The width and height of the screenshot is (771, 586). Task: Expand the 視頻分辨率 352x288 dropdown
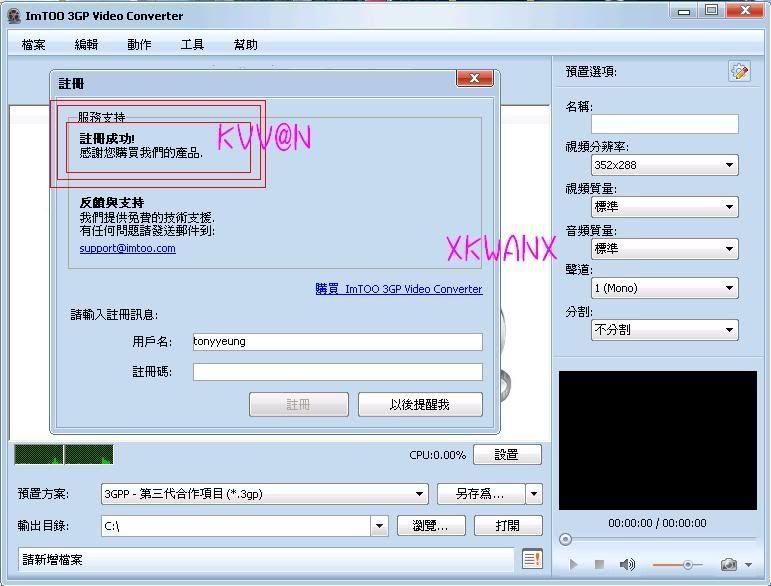coord(665,165)
